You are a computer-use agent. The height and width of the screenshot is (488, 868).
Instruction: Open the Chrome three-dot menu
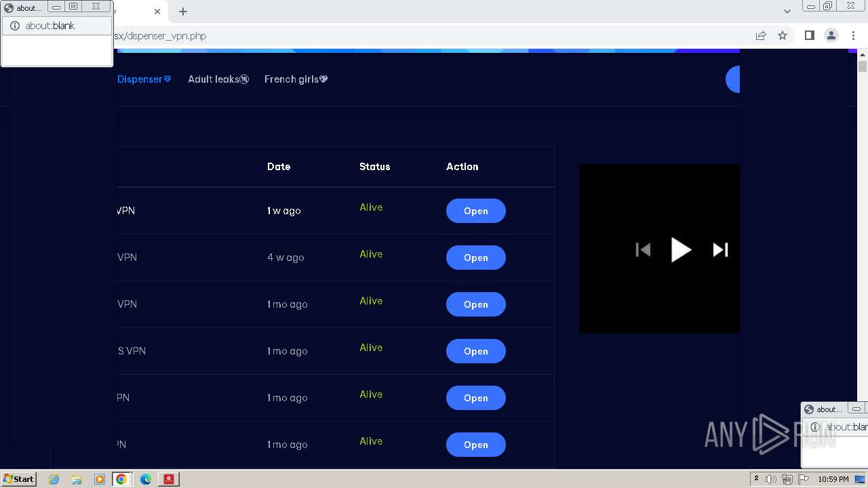point(853,36)
